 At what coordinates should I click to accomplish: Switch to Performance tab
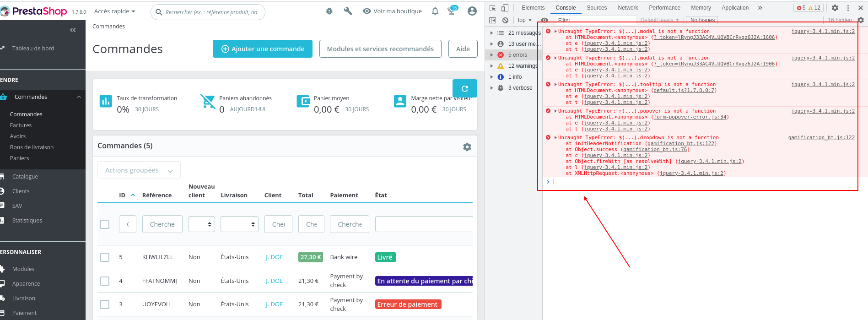(664, 8)
